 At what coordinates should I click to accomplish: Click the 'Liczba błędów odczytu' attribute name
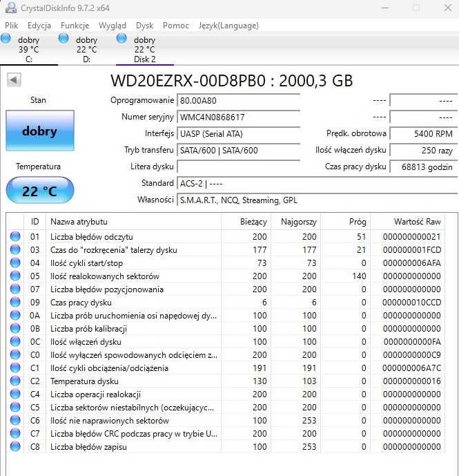[x=92, y=236]
